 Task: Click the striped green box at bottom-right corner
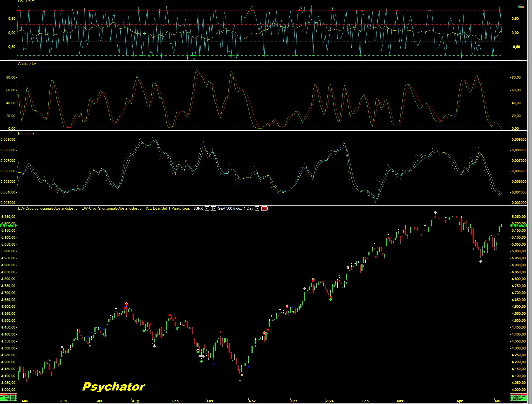pos(518,397)
